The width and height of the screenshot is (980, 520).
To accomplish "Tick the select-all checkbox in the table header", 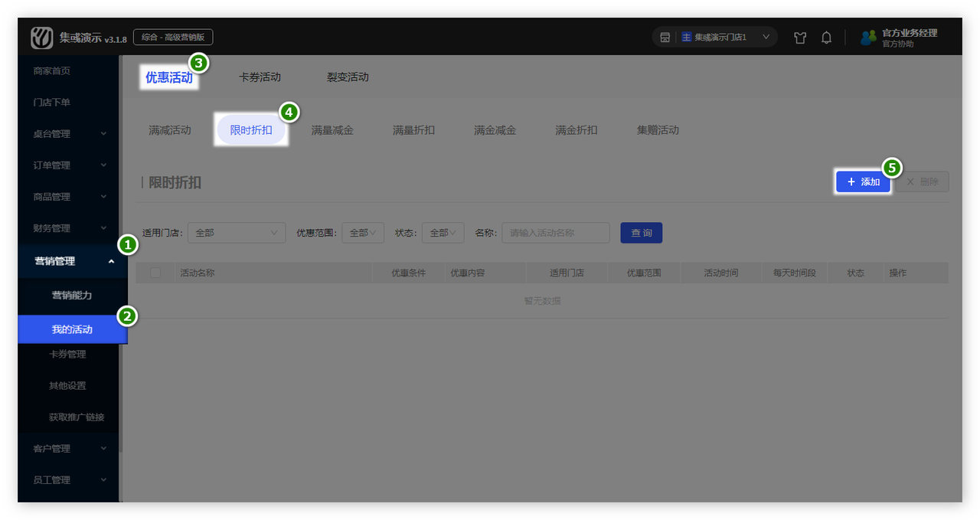I will click(156, 273).
